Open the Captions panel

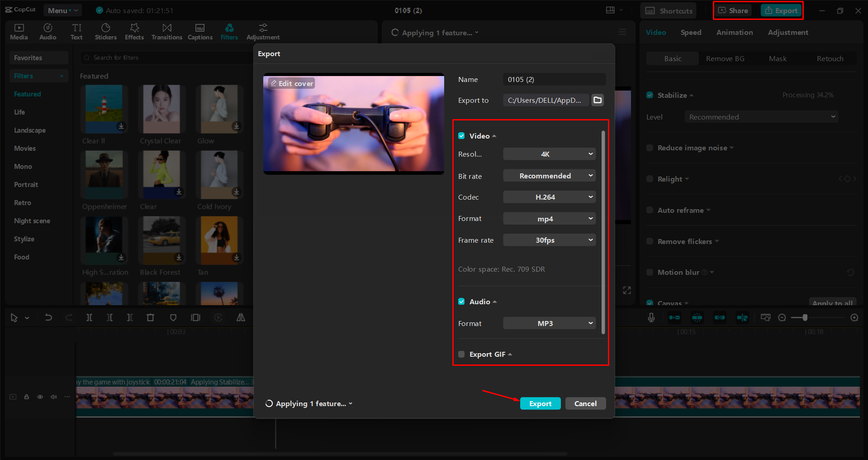200,31
